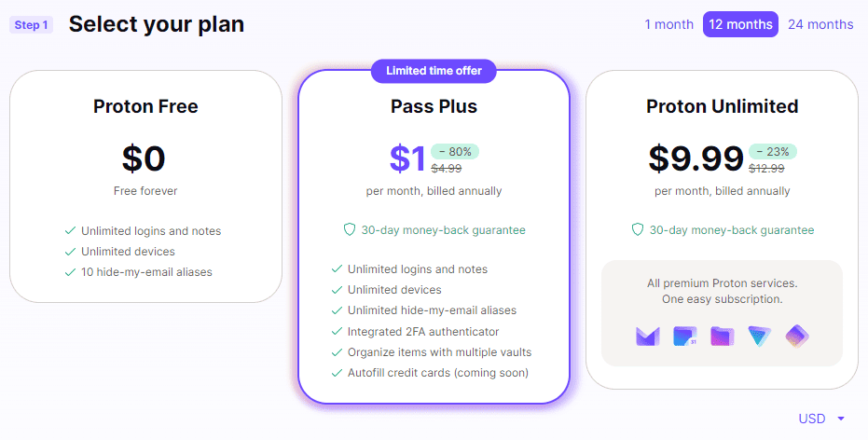Click checkmark beside Integrated 2FA authenticator

(x=337, y=332)
